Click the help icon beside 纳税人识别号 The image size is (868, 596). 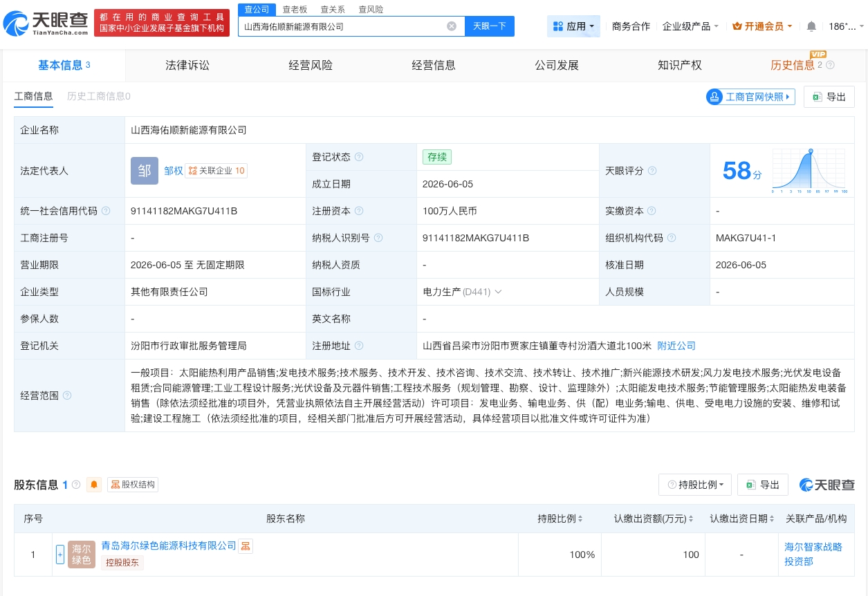pos(378,238)
